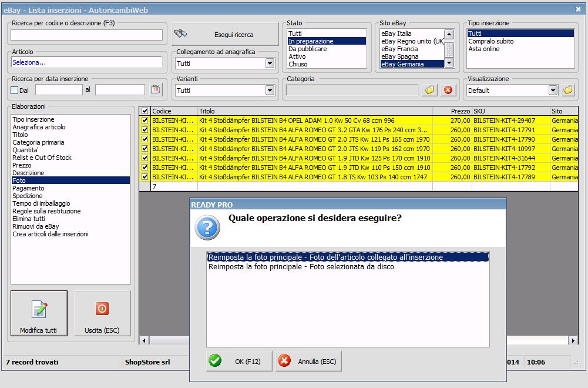Sort table by Titolo column header
Image resolution: width=588 pixels, height=388 pixels.
coord(315,111)
